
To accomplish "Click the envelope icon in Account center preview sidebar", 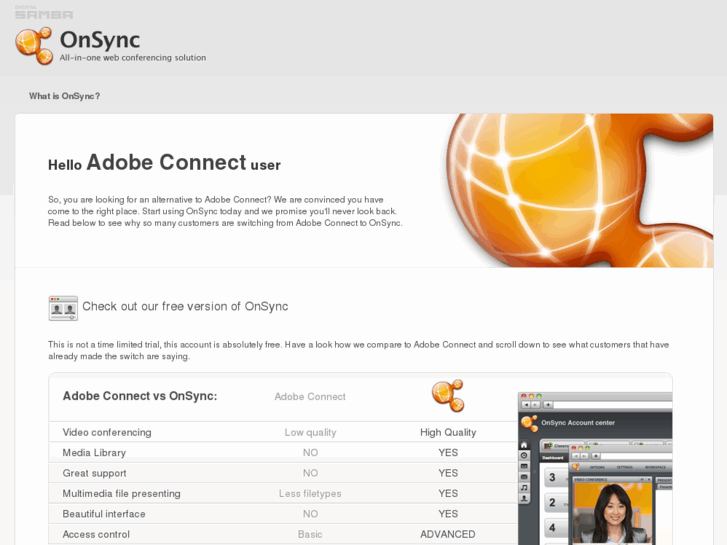I will point(524,477).
